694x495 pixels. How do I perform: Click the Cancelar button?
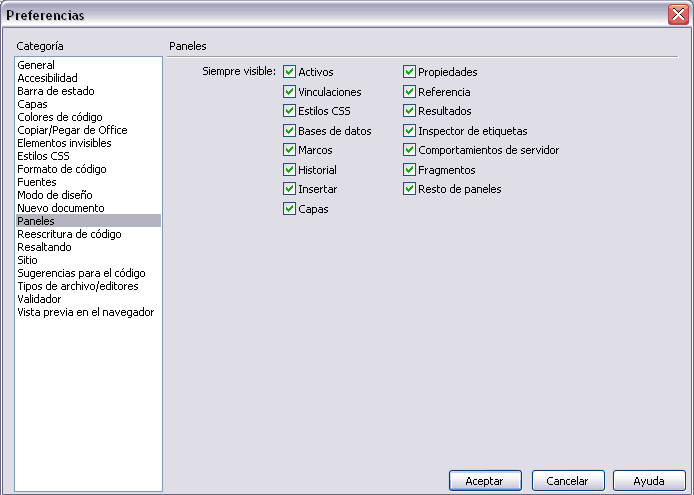click(x=568, y=481)
